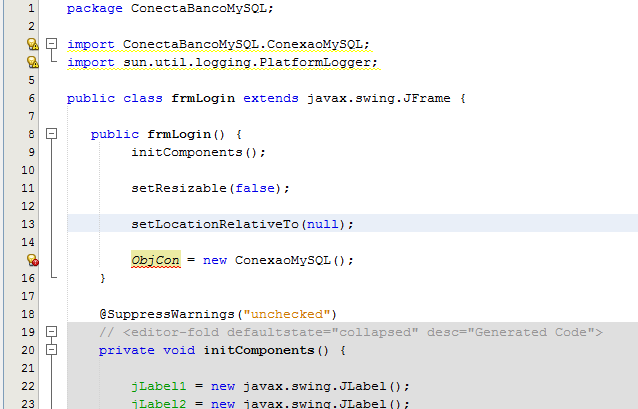Image resolution: width=638 pixels, height=409 pixels.
Task: Click sun.util.logging.PlatformLogger import text
Action: [x=251, y=62]
